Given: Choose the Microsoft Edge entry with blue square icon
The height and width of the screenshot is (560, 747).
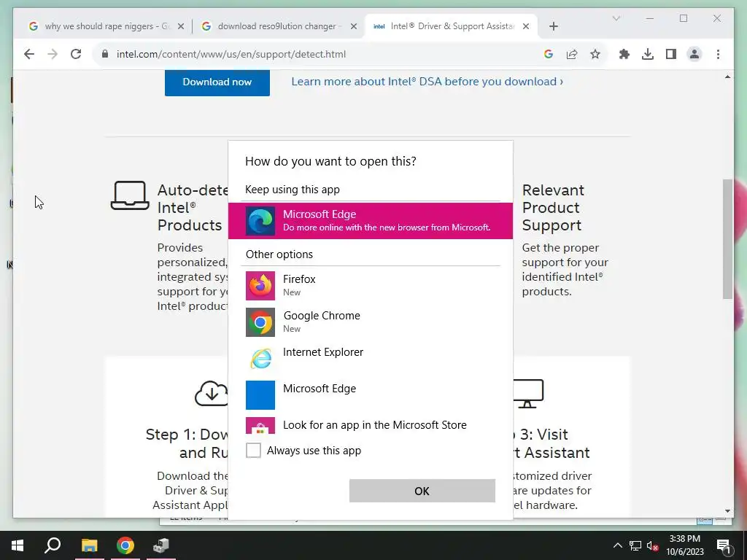Looking at the screenshot, I should pyautogui.click(x=370, y=394).
